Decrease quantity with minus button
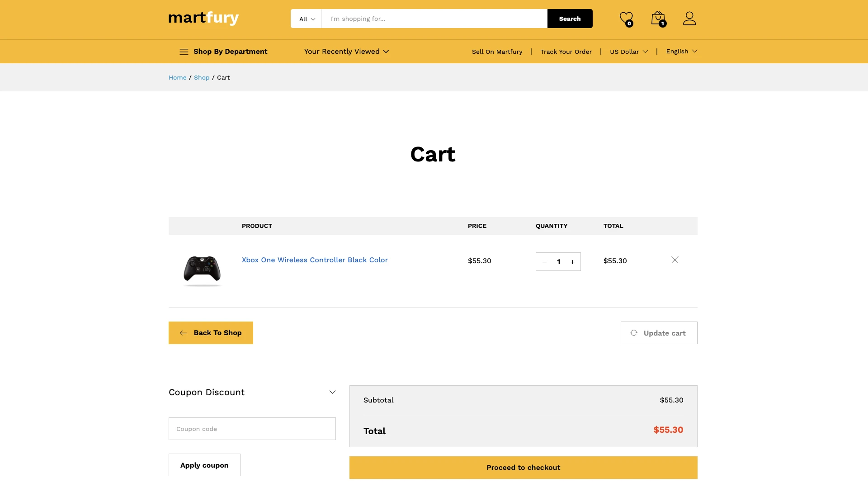 (544, 262)
